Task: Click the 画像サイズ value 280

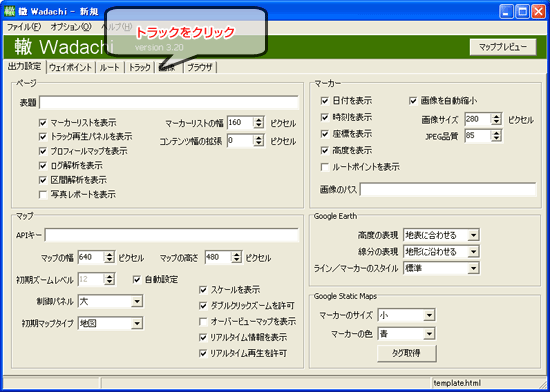Action: click(472, 119)
